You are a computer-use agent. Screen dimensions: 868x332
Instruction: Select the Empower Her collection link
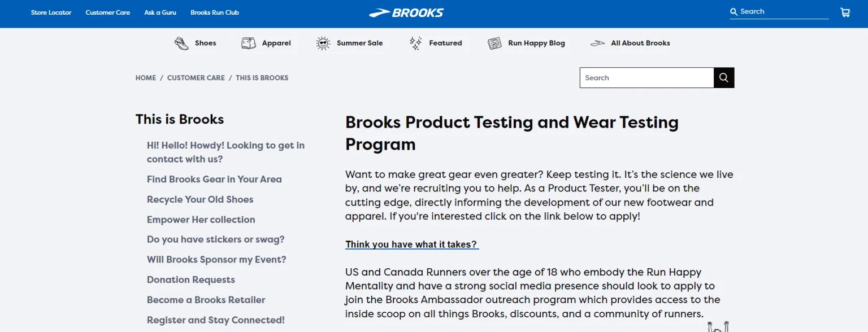(x=201, y=220)
